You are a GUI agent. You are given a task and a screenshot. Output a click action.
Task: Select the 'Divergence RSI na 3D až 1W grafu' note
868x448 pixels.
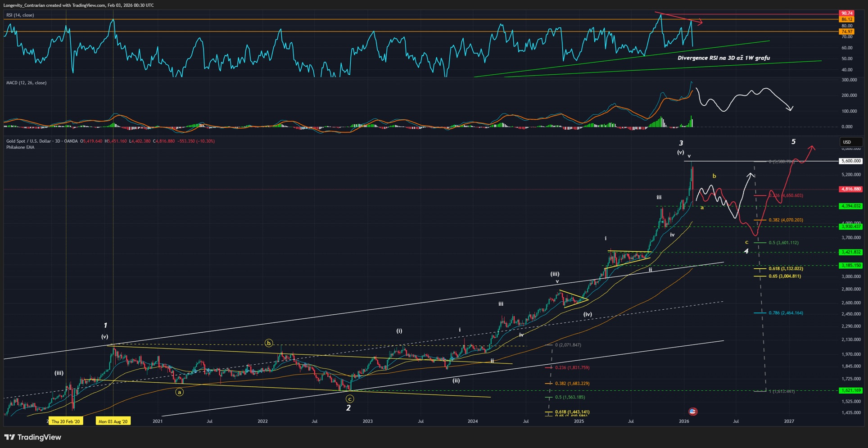(x=723, y=58)
